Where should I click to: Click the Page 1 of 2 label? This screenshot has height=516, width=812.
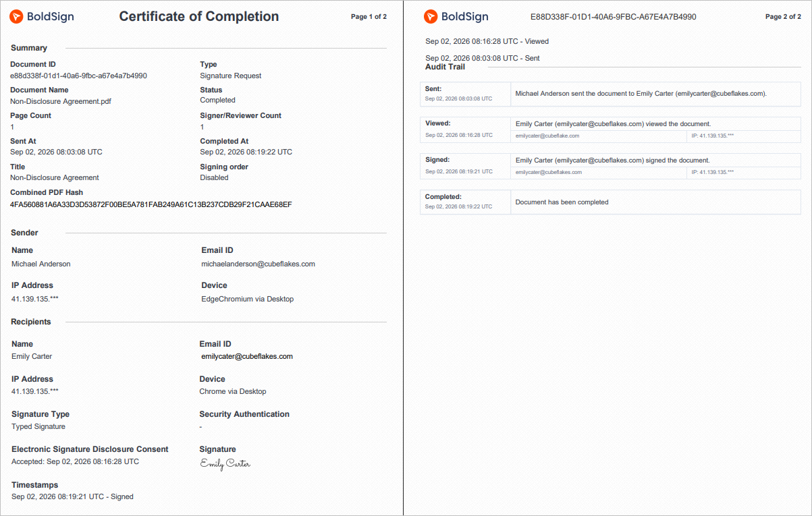pos(369,17)
